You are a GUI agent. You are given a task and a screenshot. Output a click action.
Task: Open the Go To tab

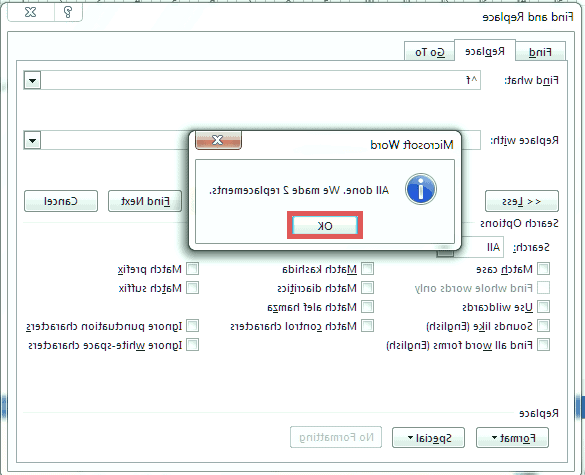pos(430,52)
